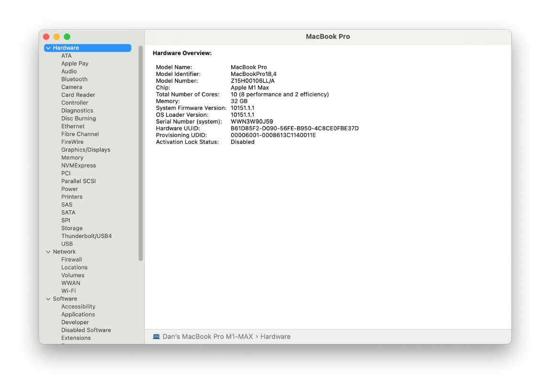Viewport: 550px width, 392px height.
Task: Select Applications in the sidebar
Action: pyautogui.click(x=78, y=315)
